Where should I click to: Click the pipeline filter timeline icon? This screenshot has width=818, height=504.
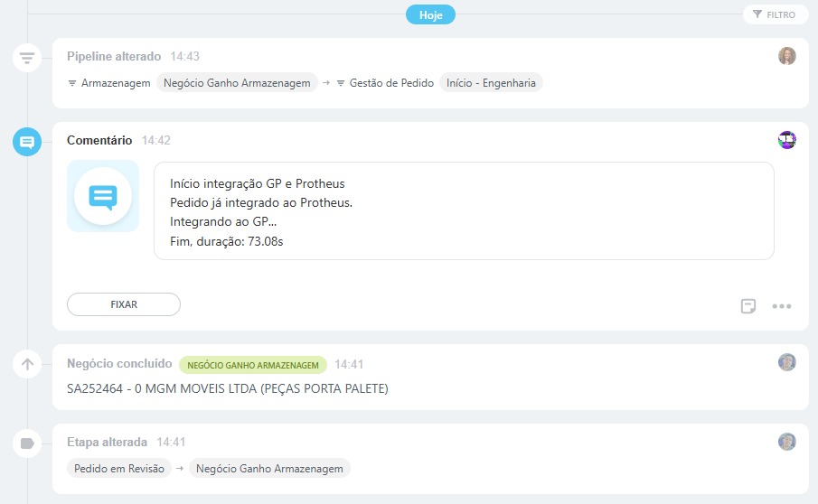point(27,59)
